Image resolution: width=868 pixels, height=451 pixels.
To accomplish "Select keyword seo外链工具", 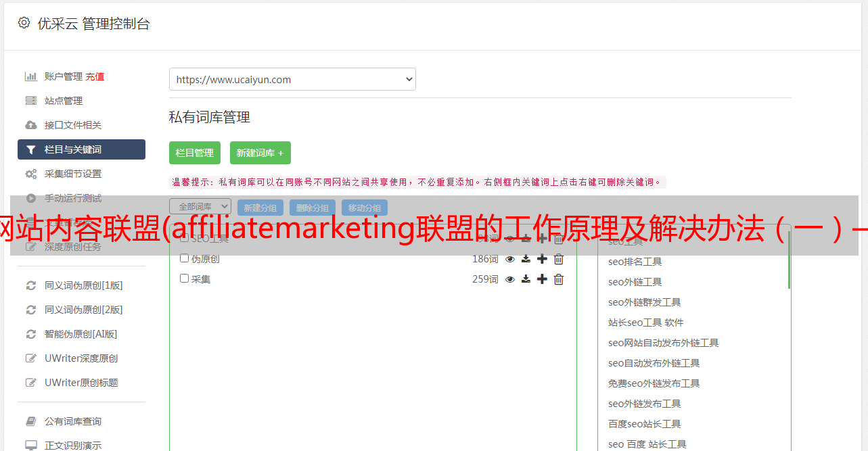I will 635,282.
